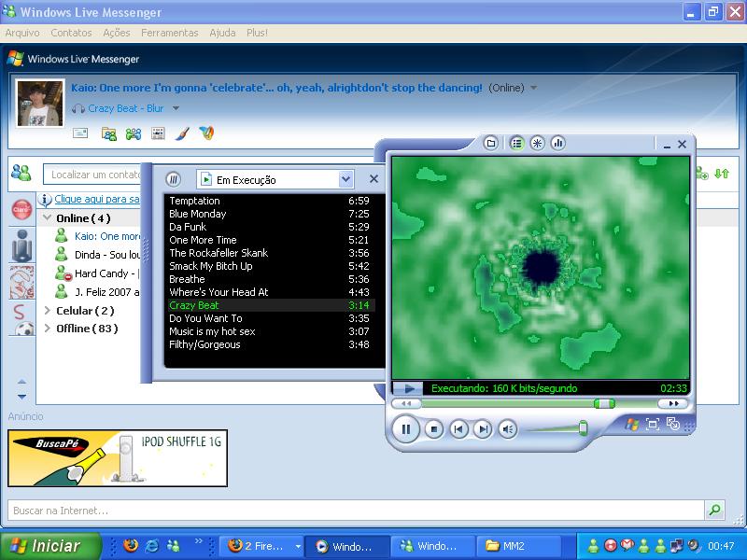Click the MM2 folder taskbar button
747x560 pixels.
click(x=519, y=546)
